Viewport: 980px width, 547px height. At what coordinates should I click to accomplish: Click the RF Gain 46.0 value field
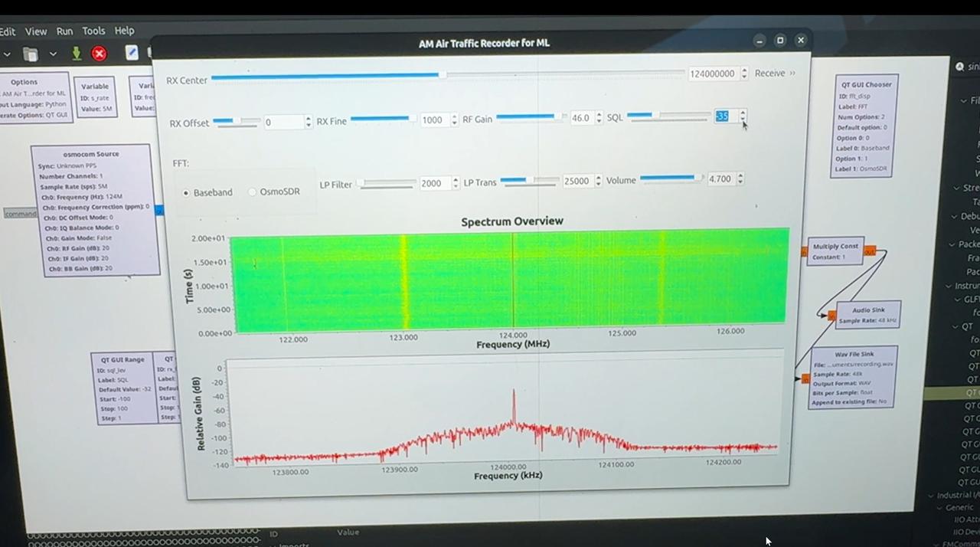point(580,118)
